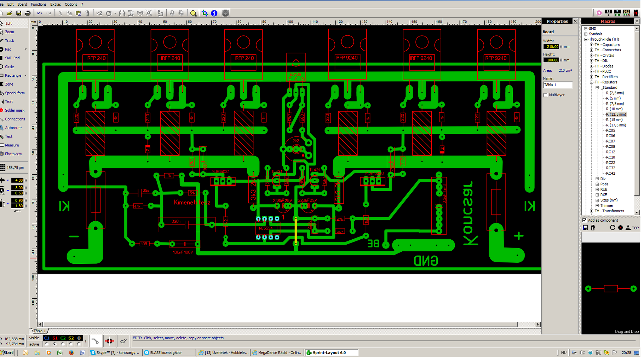Expand the Symbols macro folder
The height and width of the screenshot is (362, 644).
pyautogui.click(x=586, y=34)
